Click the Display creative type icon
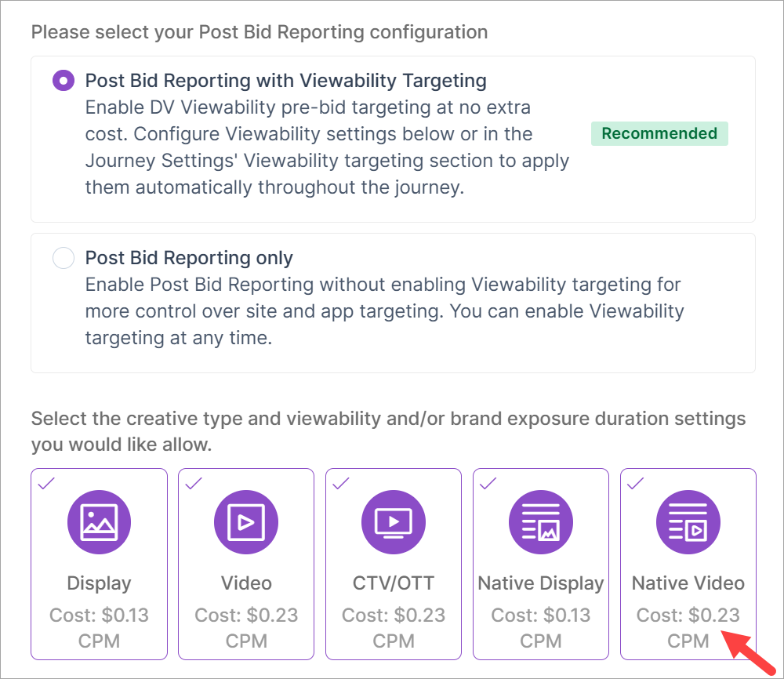This screenshot has width=784, height=679. tap(99, 522)
